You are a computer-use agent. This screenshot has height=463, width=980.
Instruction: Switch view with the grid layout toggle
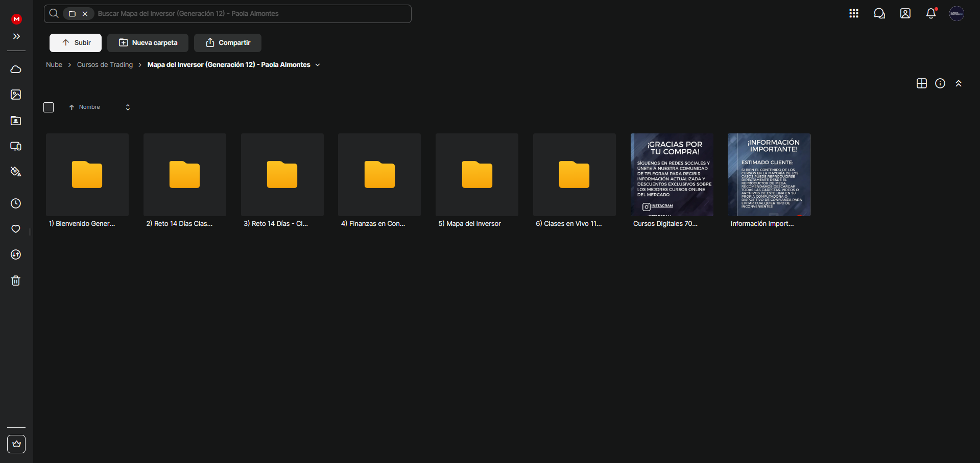(x=922, y=83)
